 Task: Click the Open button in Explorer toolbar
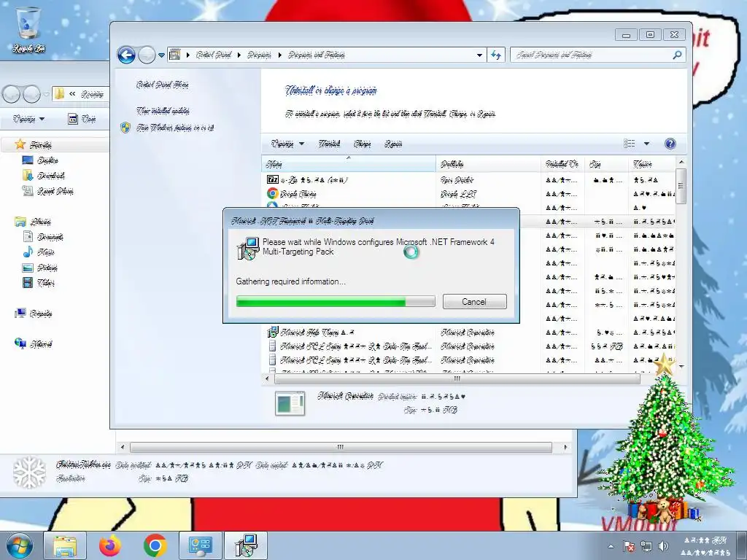tap(82, 119)
